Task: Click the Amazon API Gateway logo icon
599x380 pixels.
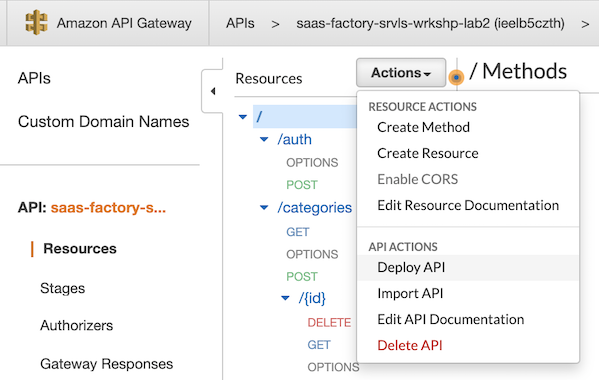Action: click(x=36, y=23)
